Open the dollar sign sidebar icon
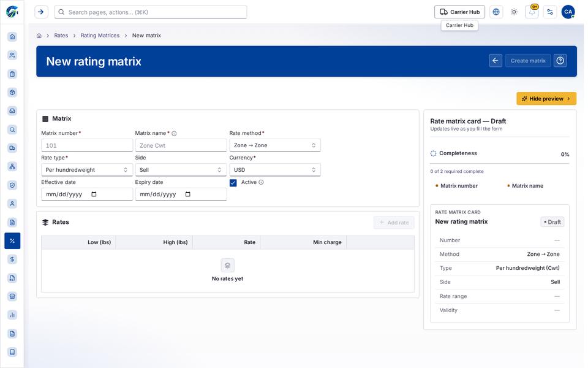This screenshot has height=368, width=588. pos(12,259)
